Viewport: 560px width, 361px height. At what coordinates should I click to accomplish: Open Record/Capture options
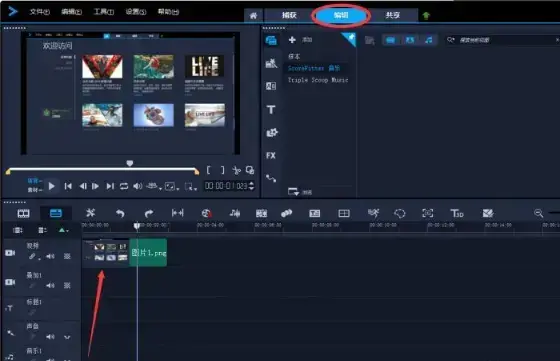[x=206, y=214]
